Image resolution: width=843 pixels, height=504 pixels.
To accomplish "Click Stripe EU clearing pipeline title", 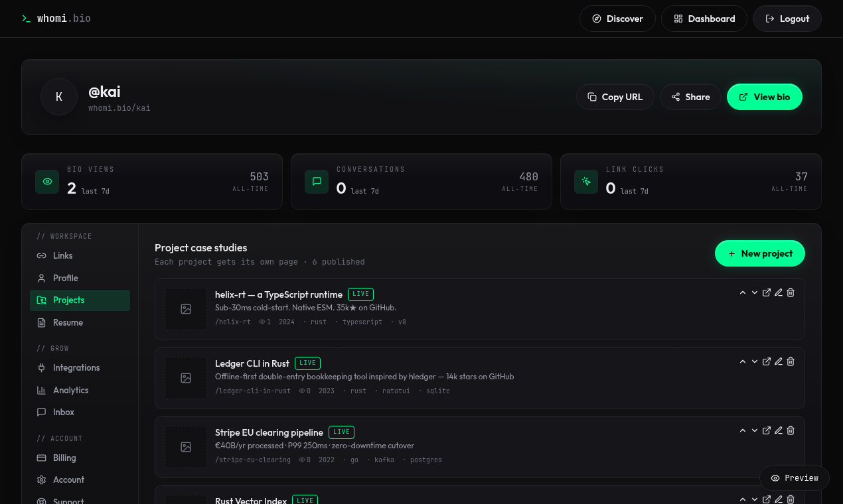I will click(269, 432).
